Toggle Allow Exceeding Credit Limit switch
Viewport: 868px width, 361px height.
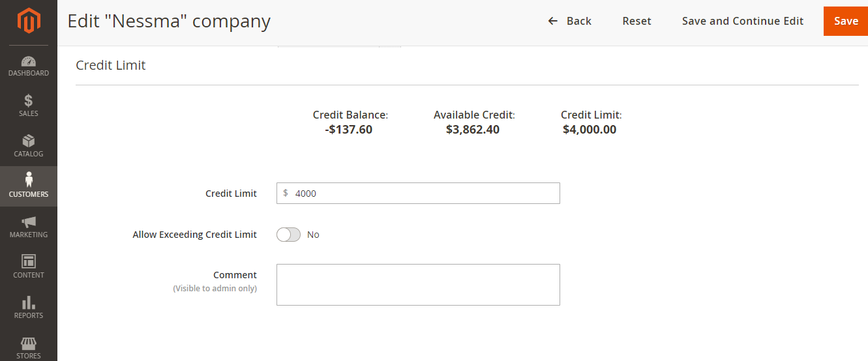pyautogui.click(x=288, y=235)
